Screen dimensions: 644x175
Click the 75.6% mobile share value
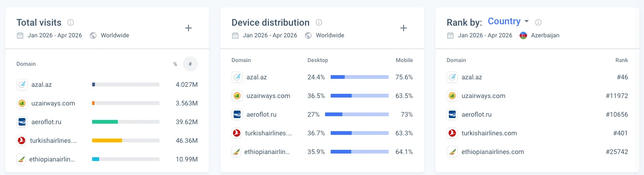coord(404,77)
